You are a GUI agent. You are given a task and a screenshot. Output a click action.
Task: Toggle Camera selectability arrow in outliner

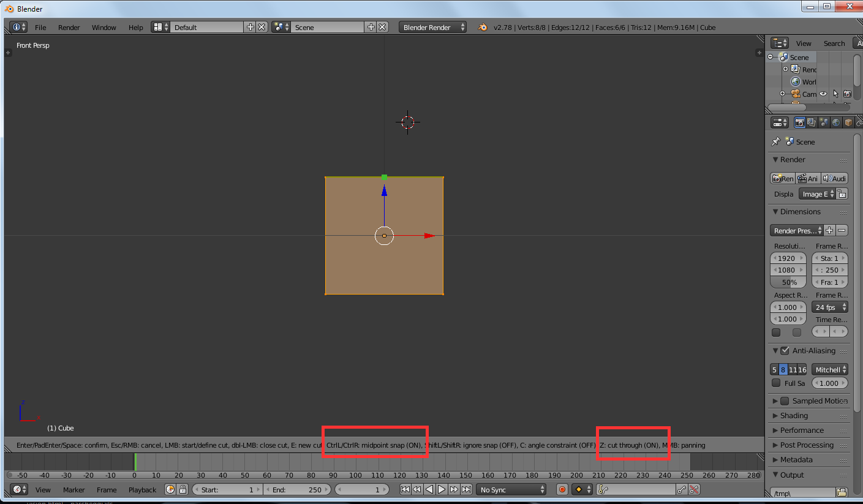[835, 94]
